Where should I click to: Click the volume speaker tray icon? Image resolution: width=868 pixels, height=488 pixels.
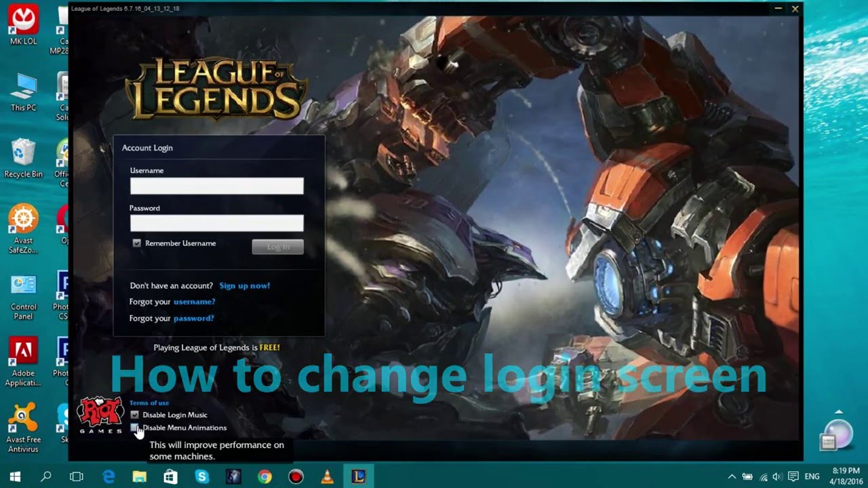pos(777,476)
